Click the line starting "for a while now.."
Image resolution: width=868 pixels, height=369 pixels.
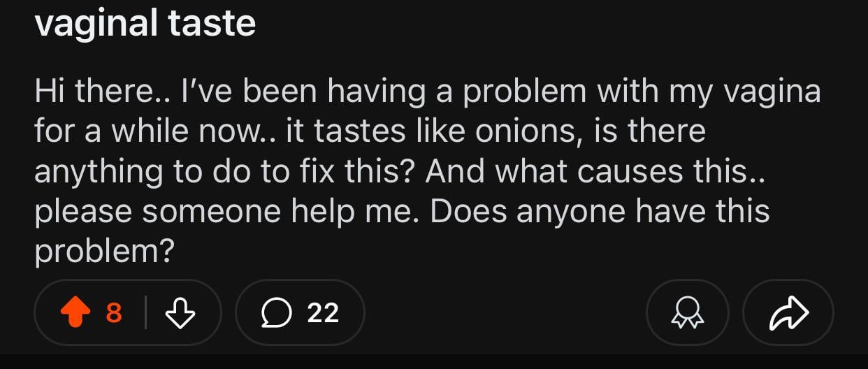pos(370,131)
